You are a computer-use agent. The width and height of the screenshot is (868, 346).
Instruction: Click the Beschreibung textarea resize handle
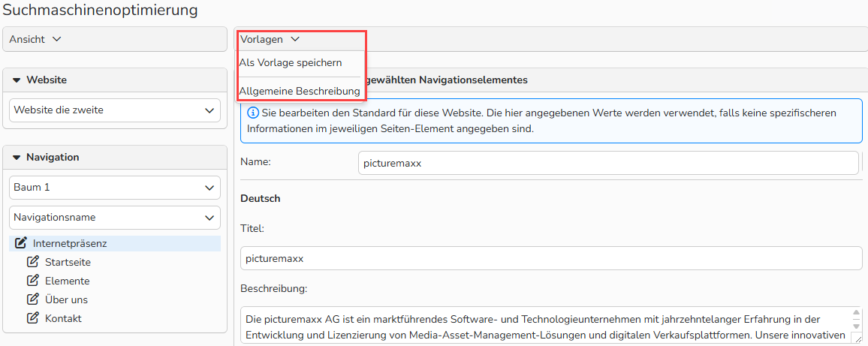point(857,337)
